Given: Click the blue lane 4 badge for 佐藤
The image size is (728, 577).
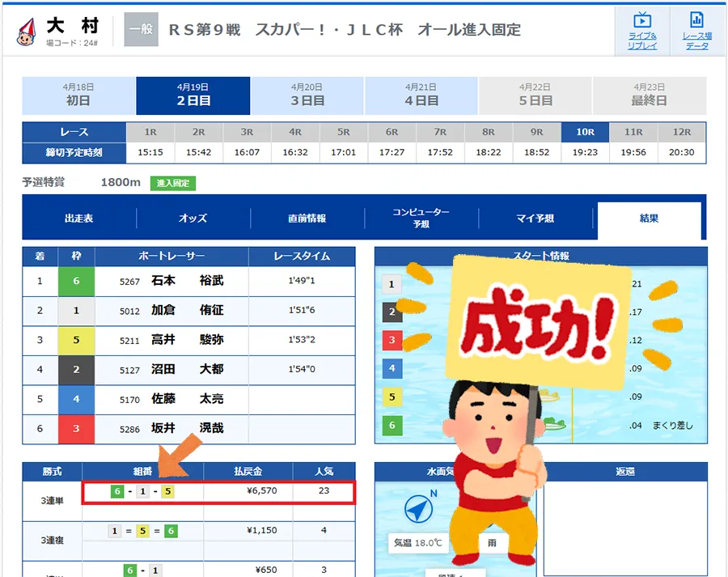Looking at the screenshot, I should tap(76, 399).
